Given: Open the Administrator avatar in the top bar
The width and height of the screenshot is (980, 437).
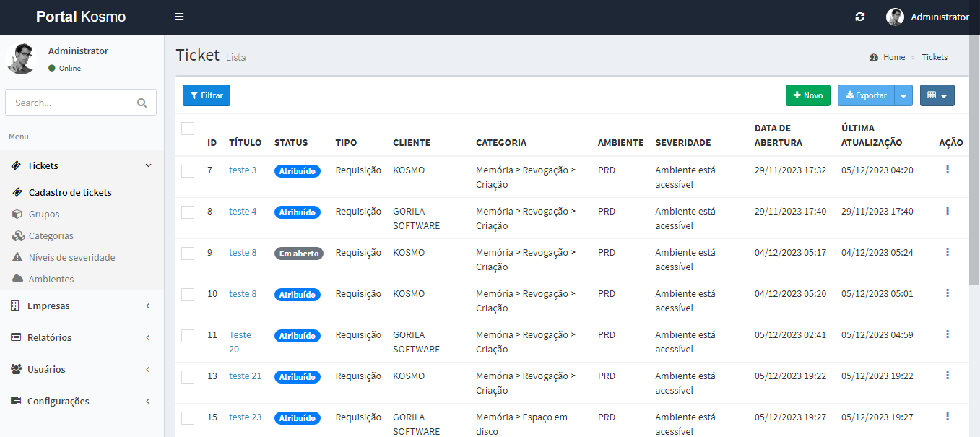Looking at the screenshot, I should [895, 17].
